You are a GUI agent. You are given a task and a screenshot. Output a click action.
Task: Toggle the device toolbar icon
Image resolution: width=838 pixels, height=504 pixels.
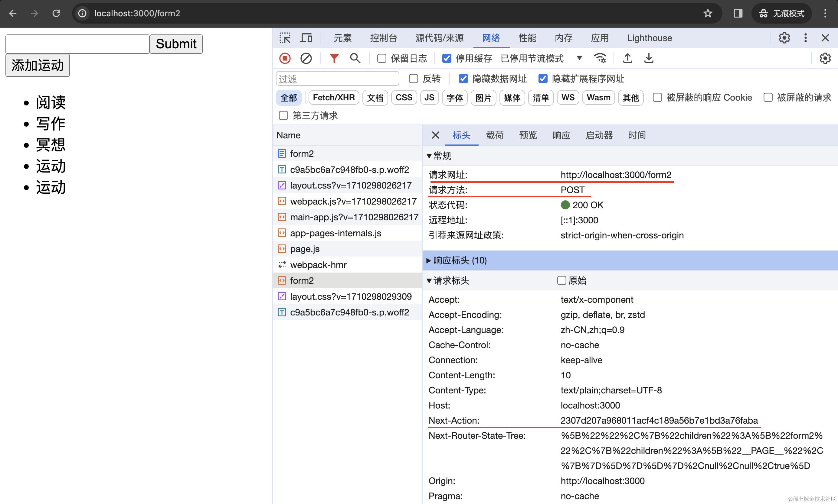306,38
